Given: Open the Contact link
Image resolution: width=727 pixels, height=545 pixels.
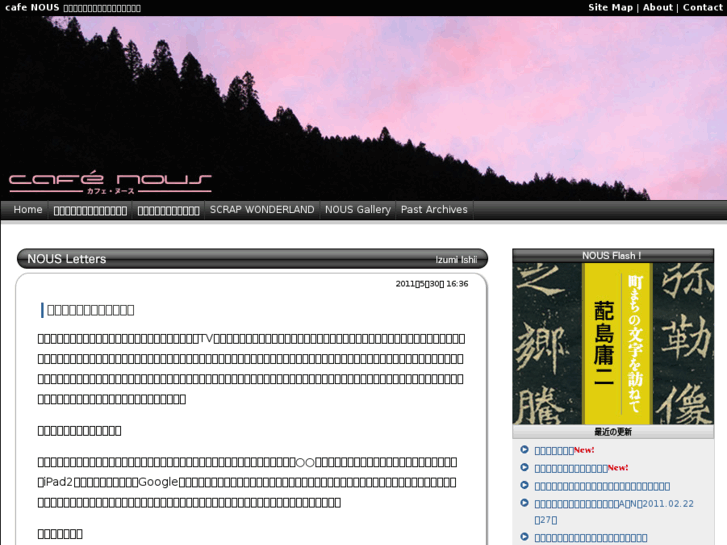Looking at the screenshot, I should click(702, 7).
